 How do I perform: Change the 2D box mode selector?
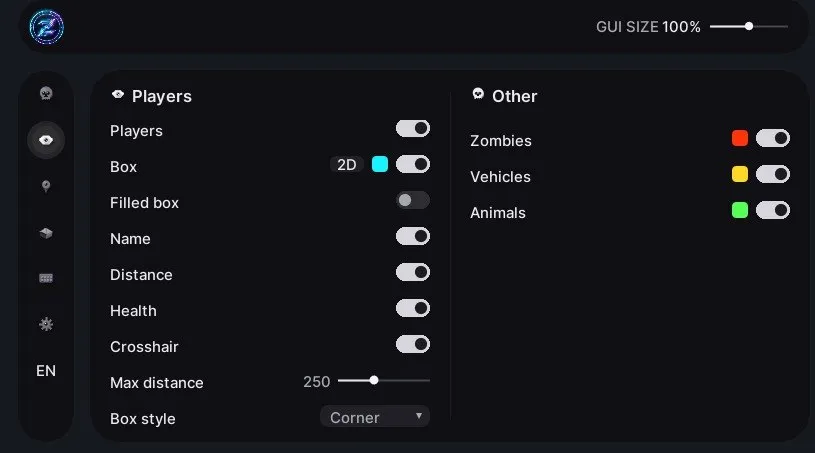click(x=347, y=165)
